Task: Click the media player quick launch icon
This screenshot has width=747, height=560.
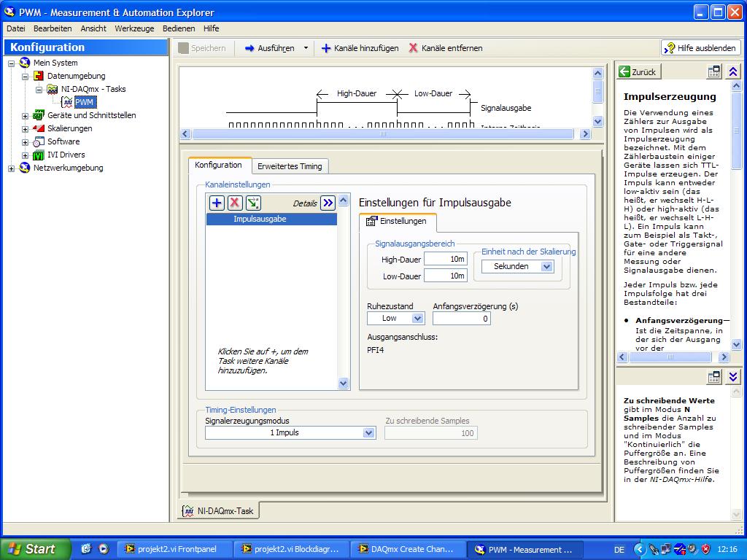Action: 104,549
